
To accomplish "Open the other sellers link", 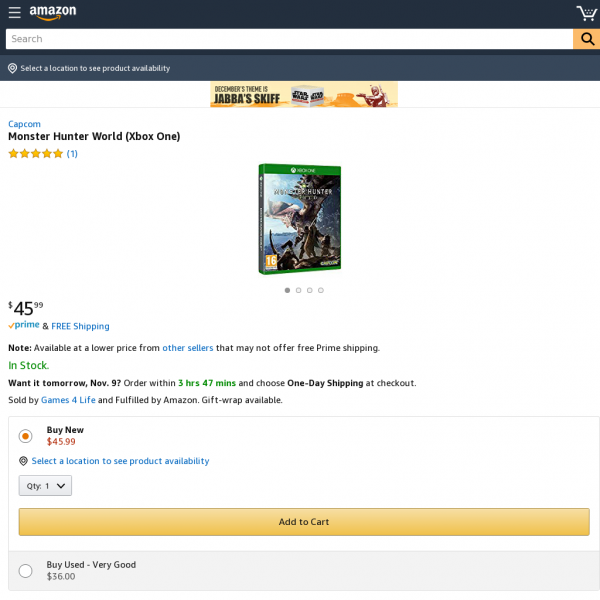I will click(188, 348).
